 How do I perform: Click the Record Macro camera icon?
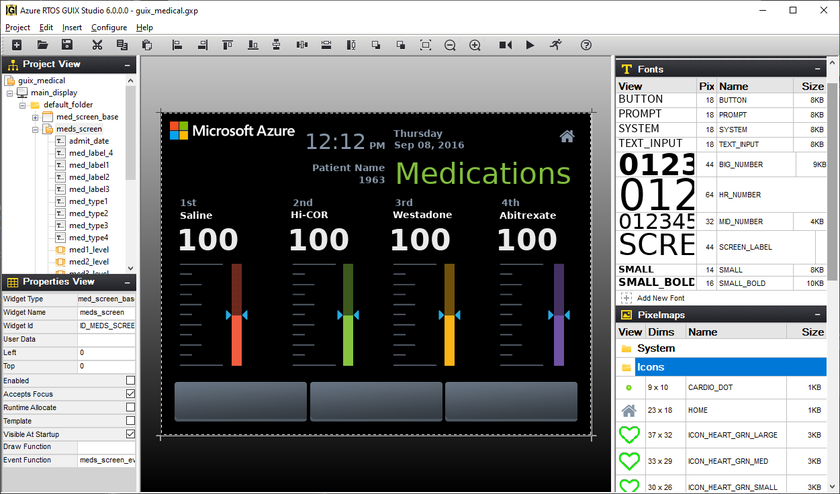point(505,45)
